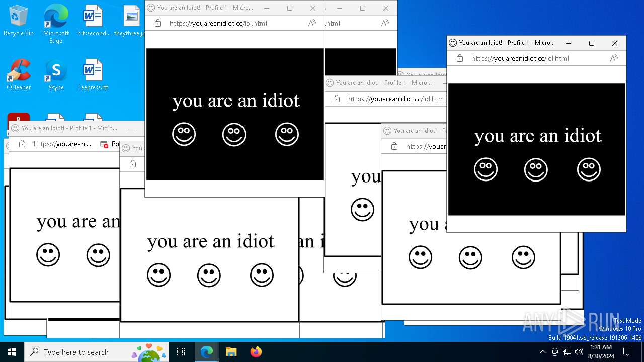Open Firefox from the taskbar

[256, 352]
